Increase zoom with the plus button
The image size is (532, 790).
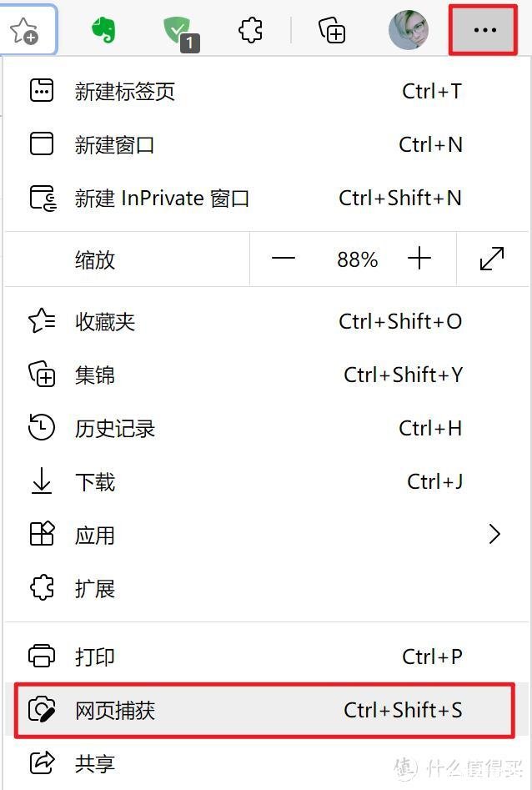point(419,259)
